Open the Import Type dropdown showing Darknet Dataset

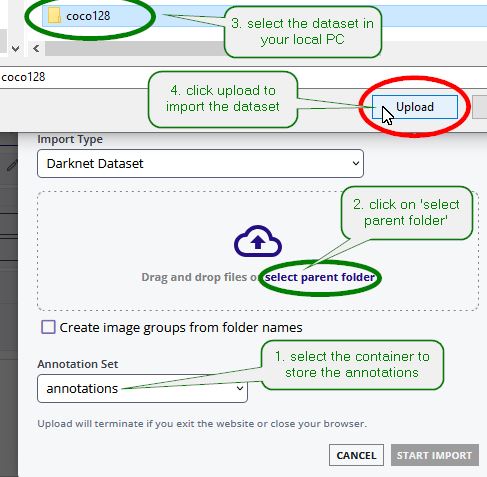coord(200,163)
